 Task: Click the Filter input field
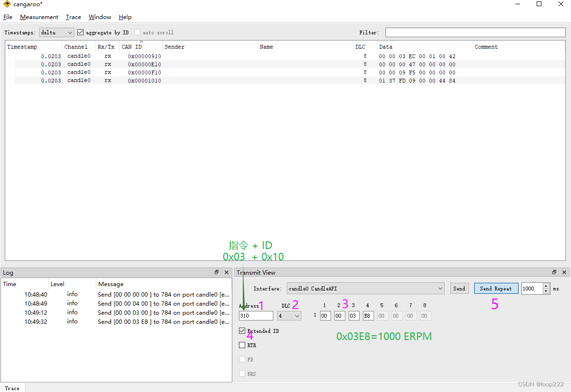click(475, 32)
